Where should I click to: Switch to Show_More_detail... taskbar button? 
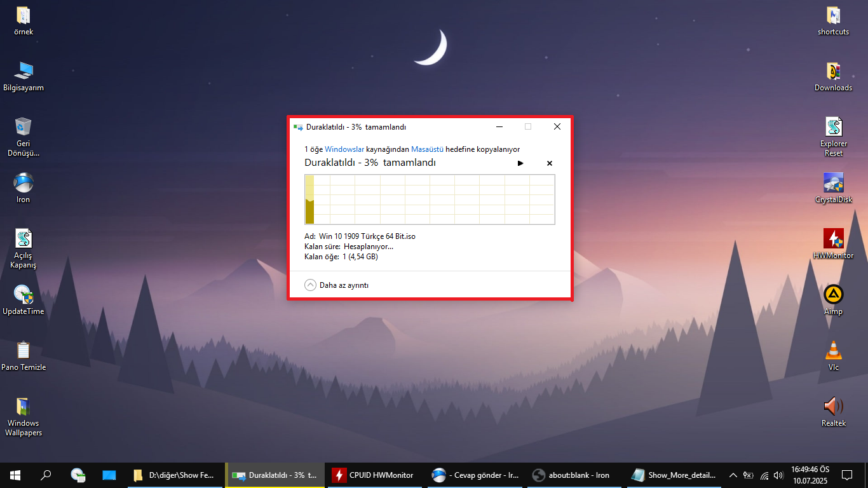(x=675, y=475)
